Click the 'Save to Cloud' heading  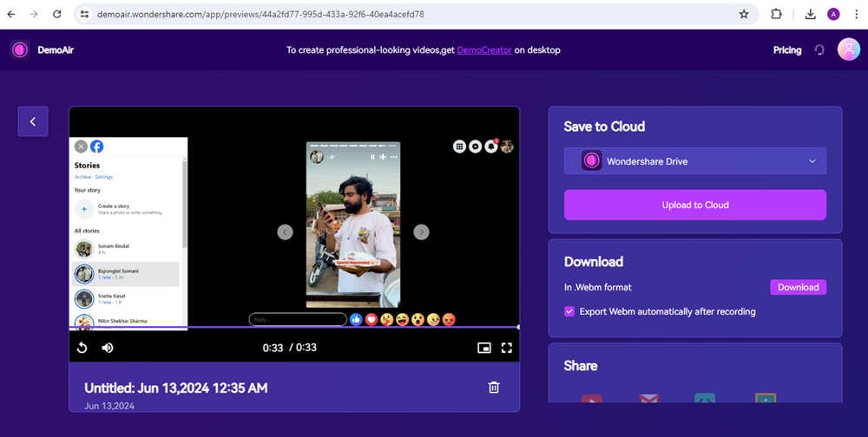(604, 126)
